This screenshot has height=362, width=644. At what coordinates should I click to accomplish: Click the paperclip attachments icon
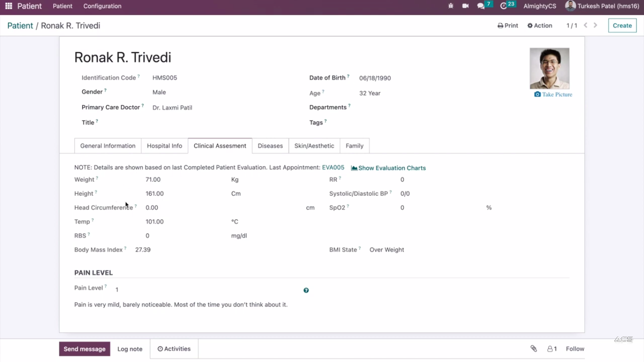[x=534, y=349]
